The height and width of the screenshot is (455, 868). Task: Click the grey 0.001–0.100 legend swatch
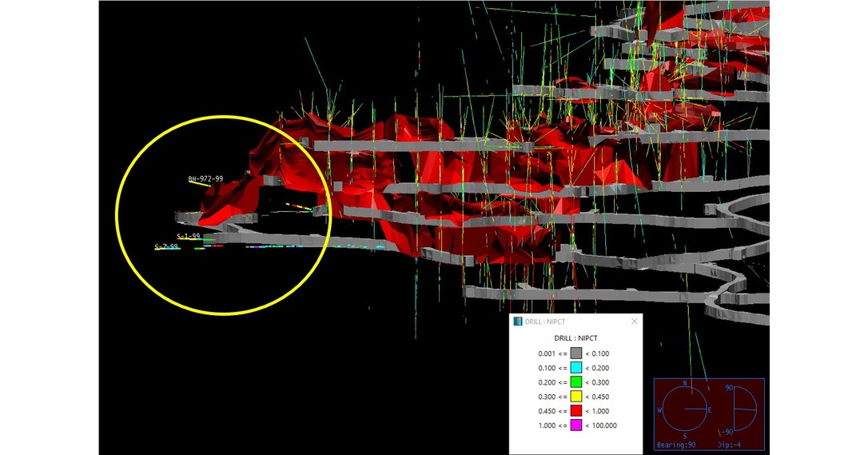pyautogui.click(x=575, y=353)
